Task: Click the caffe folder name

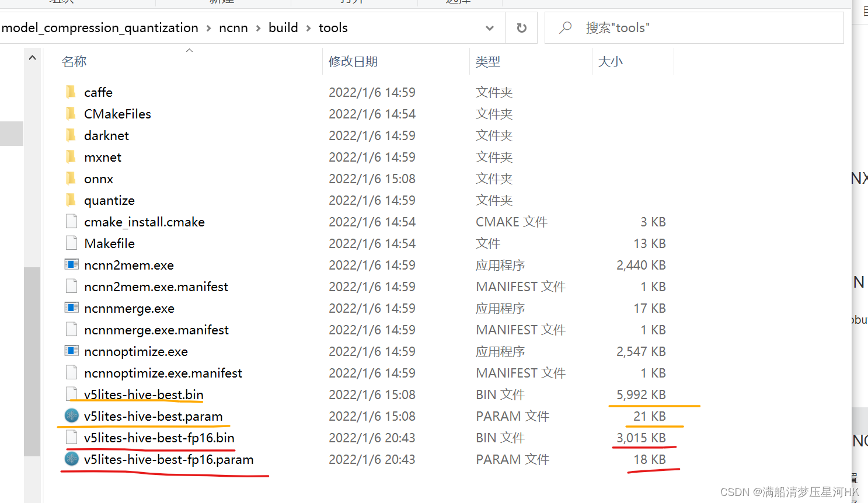Action: 98,92
